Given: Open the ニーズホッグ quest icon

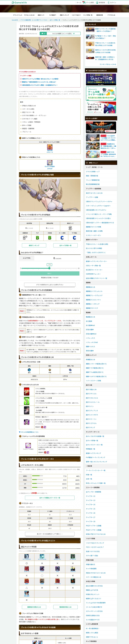Looking at the screenshot, I should tap(73, 556).
